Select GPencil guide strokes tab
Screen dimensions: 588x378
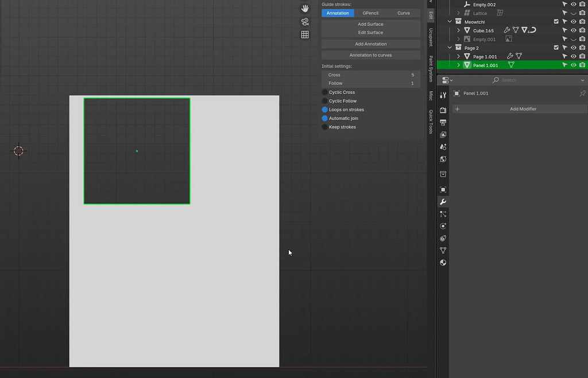[x=370, y=13]
